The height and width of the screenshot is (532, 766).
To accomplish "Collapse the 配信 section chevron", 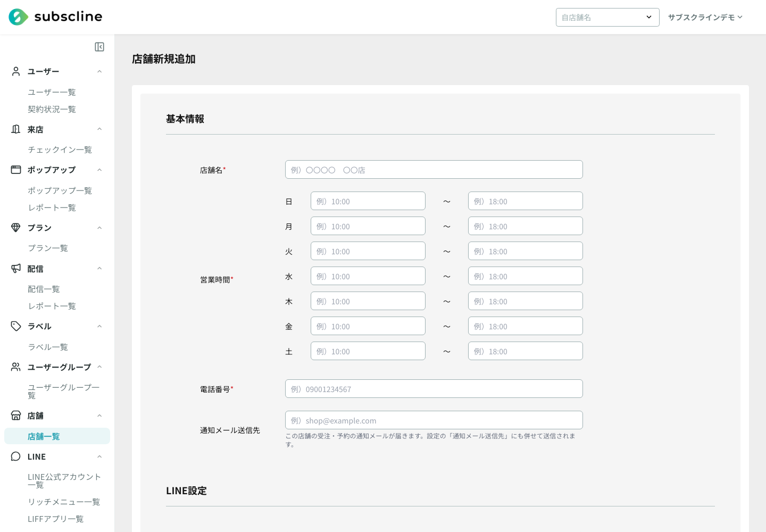I will click(x=99, y=269).
